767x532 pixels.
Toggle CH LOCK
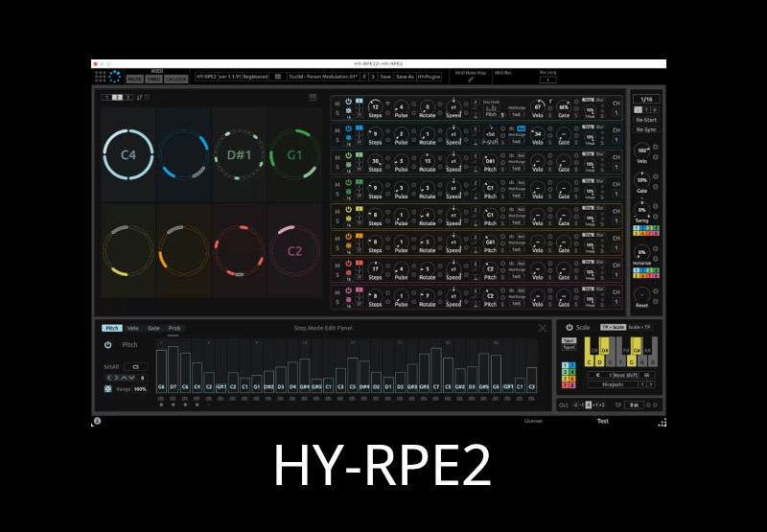176,80
